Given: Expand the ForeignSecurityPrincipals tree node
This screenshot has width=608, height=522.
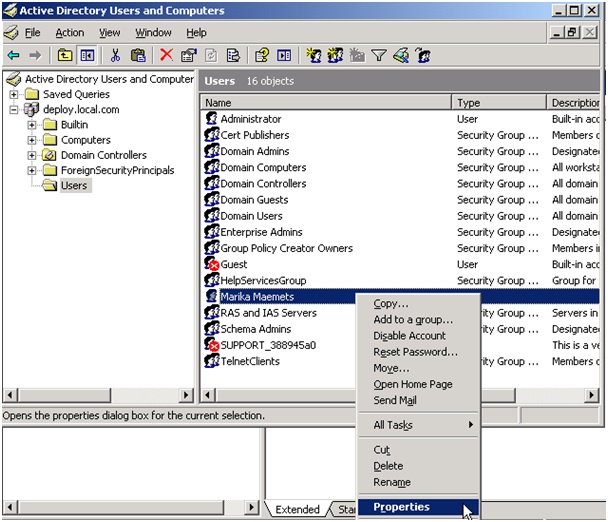Looking at the screenshot, I should pyautogui.click(x=32, y=170).
